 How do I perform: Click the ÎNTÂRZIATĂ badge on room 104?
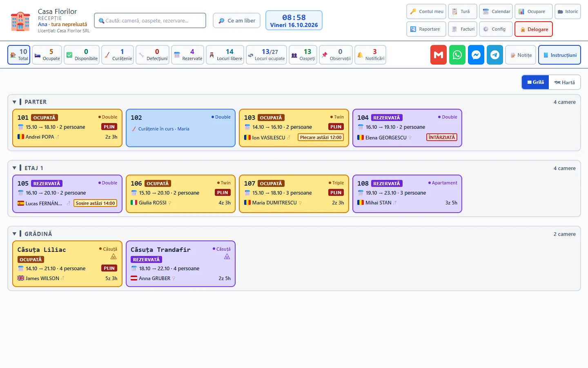(x=442, y=137)
